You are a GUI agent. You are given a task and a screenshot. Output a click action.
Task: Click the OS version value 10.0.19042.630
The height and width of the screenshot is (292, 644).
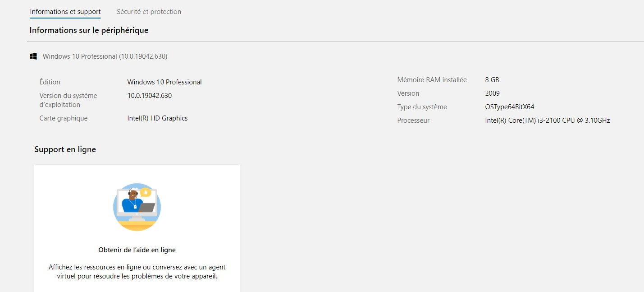click(149, 96)
